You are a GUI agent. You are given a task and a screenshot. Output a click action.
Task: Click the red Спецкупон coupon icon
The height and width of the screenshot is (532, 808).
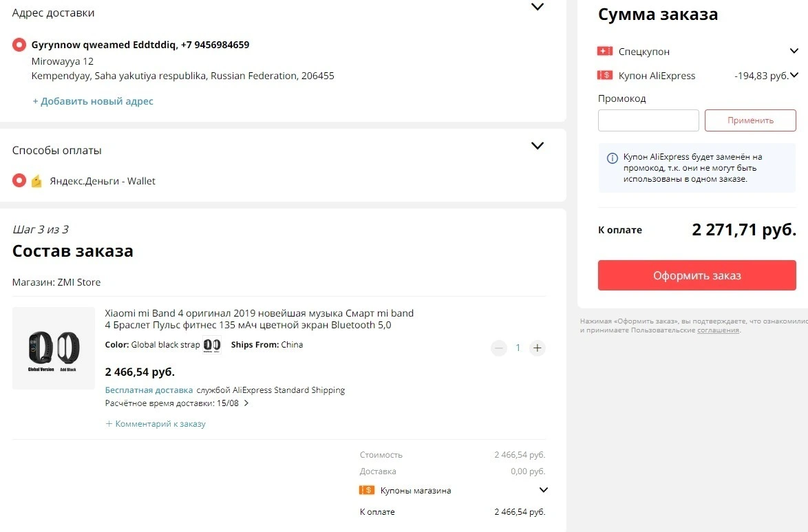[x=604, y=51]
